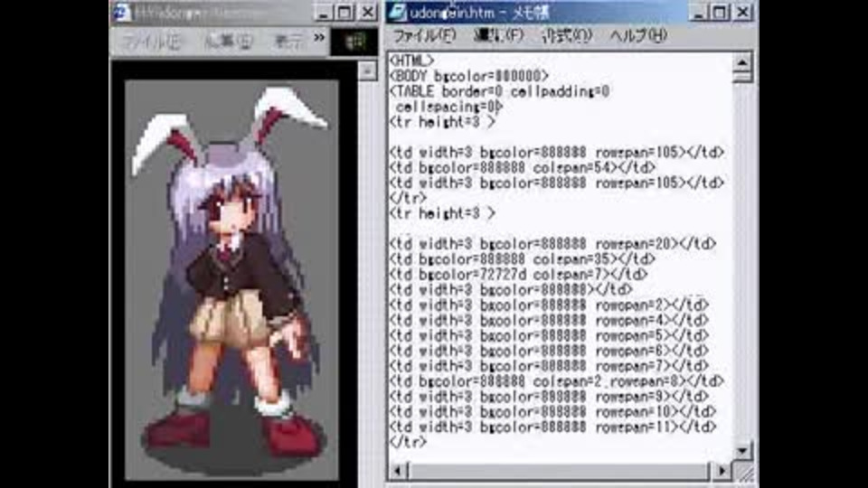The width and height of the screenshot is (868, 488).
Task: Click the td line with rowspan=11
Action: (553, 427)
